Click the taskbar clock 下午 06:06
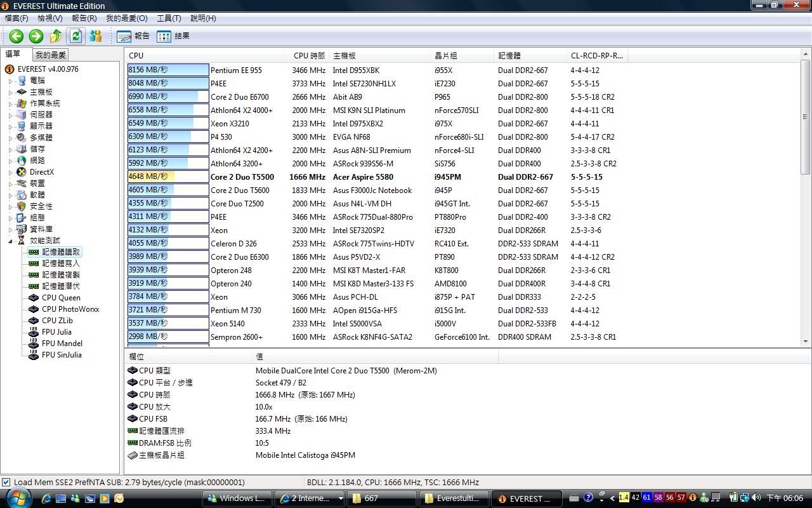812x508 pixels. point(785,498)
